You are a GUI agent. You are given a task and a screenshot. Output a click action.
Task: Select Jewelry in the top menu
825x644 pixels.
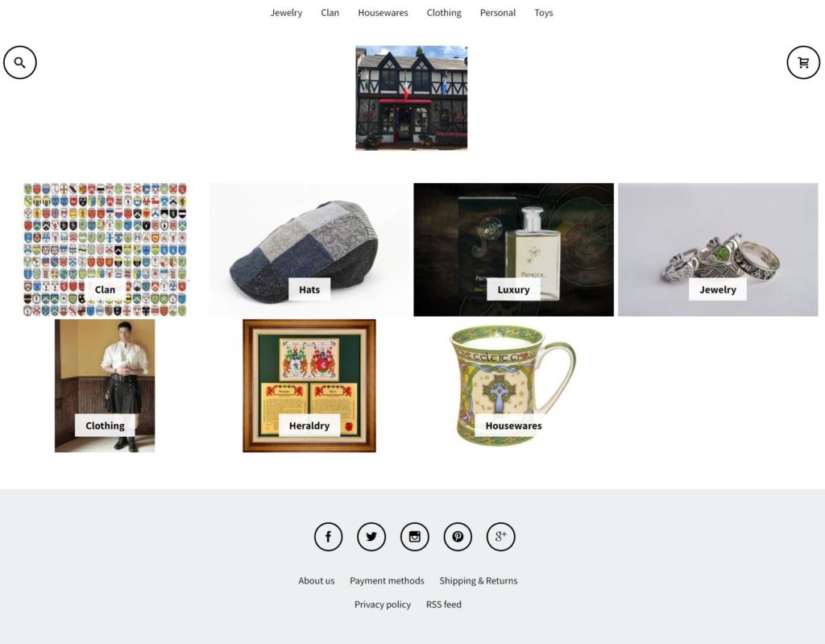286,13
